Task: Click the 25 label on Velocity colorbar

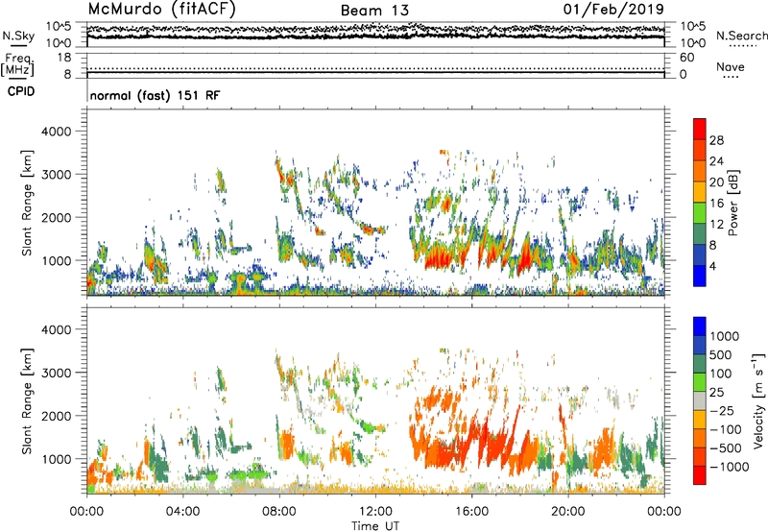Action: (x=716, y=393)
